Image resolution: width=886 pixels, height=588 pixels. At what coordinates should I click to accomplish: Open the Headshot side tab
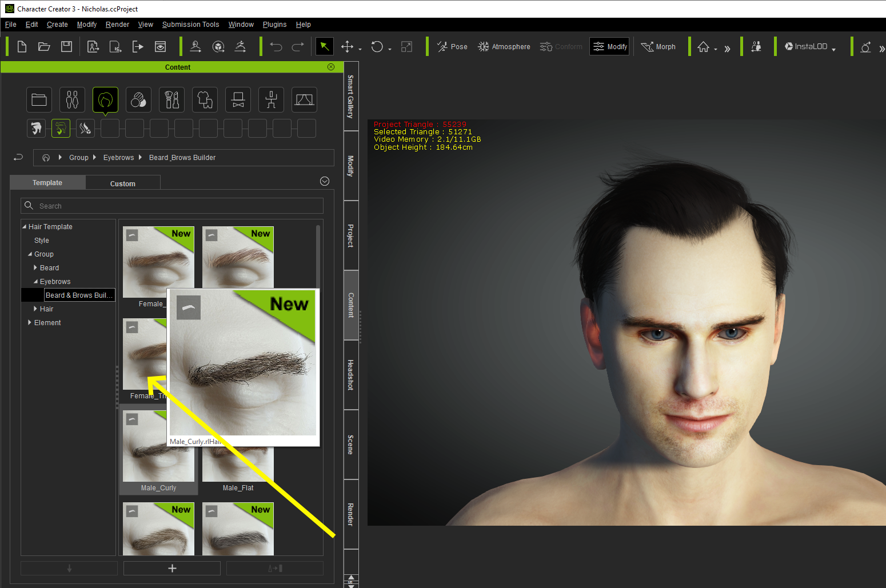click(x=351, y=375)
